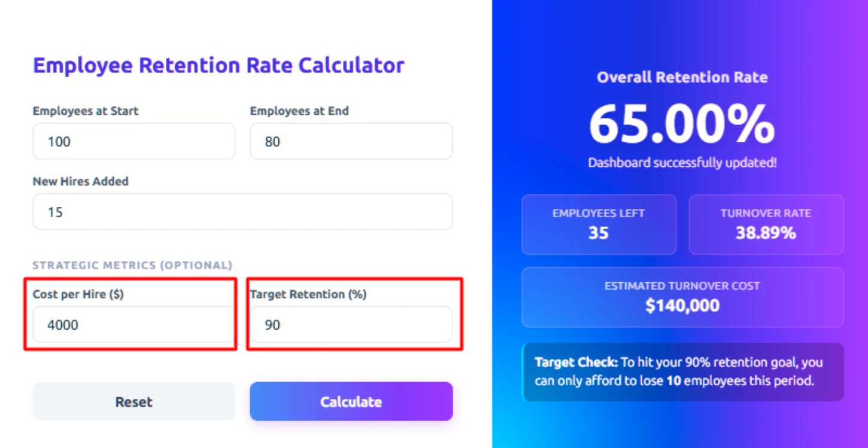
Task: Click the Estimated Turnover Cost panel
Action: click(x=682, y=297)
